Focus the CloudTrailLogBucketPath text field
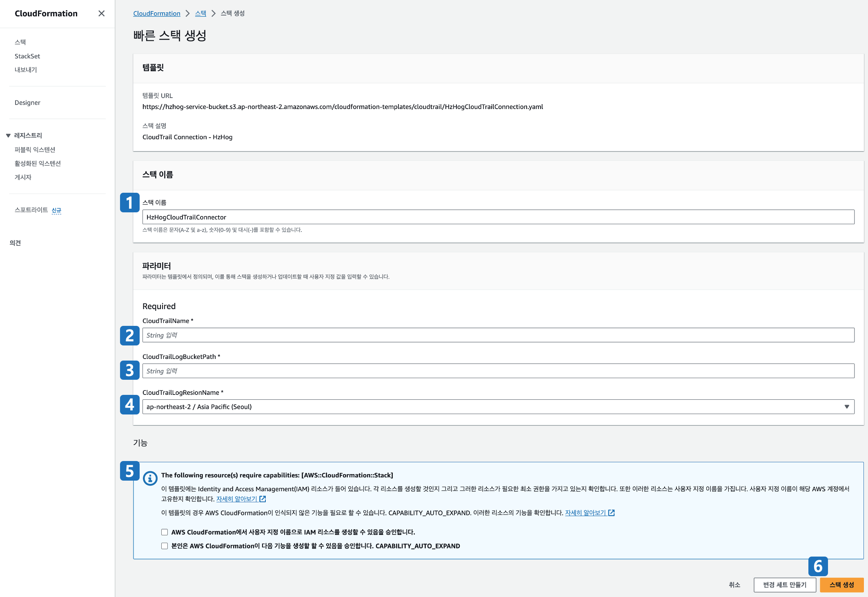The height and width of the screenshot is (597, 868). [x=498, y=371]
